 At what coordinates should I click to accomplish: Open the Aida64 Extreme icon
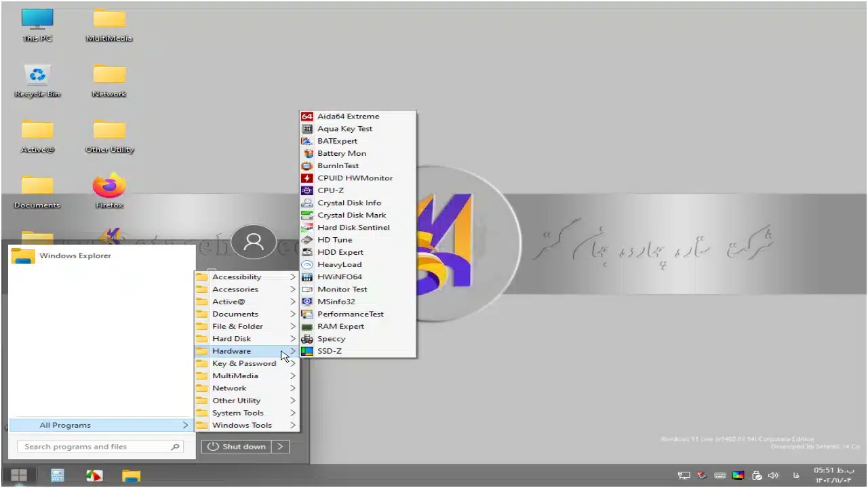click(x=307, y=117)
